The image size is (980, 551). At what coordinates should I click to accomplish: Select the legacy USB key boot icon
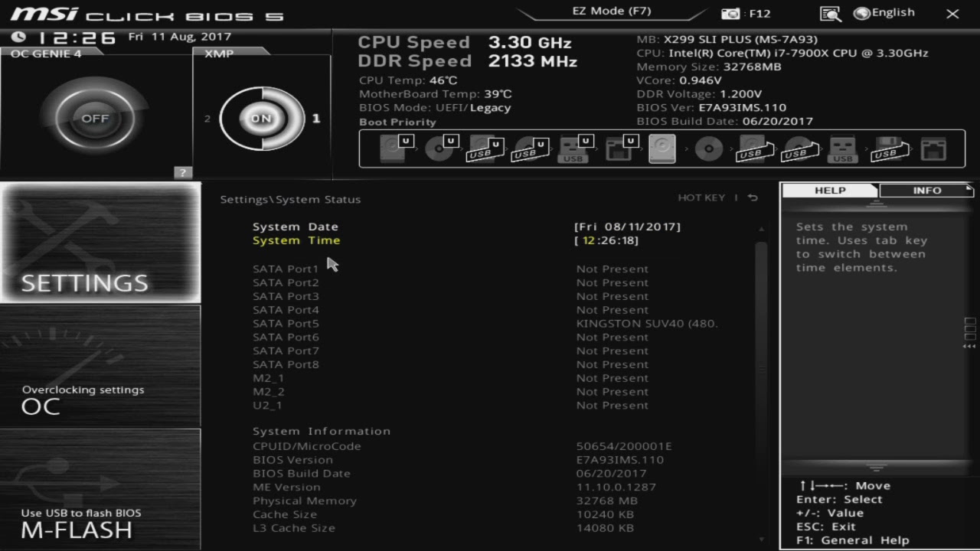843,148
